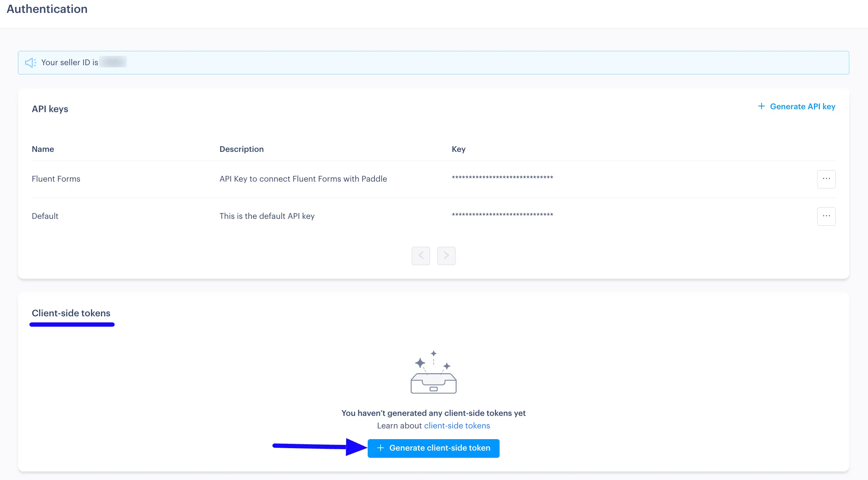The height and width of the screenshot is (480, 868).
Task: Click Generate API key link
Action: pyautogui.click(x=797, y=106)
